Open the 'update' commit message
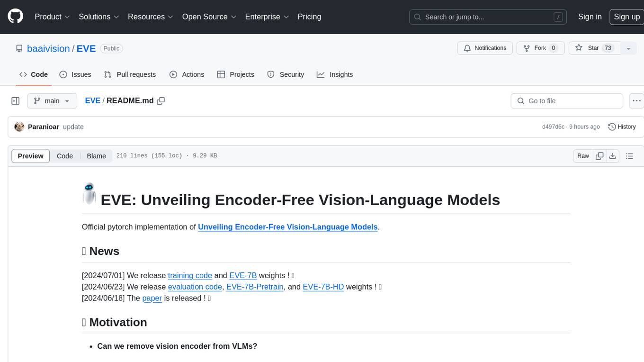Screen dimensions: 644x362 click(x=73, y=127)
